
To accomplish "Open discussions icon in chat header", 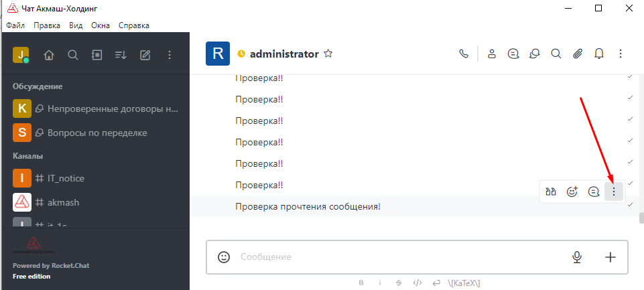I will pos(534,54).
